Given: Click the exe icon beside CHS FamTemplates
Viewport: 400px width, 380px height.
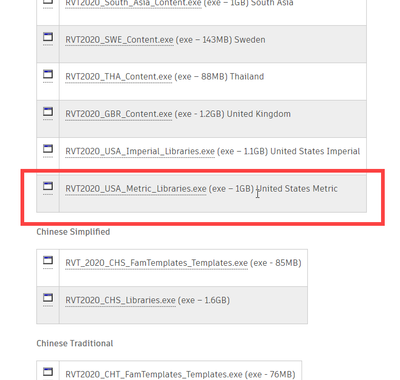Looking at the screenshot, I should point(48,261).
